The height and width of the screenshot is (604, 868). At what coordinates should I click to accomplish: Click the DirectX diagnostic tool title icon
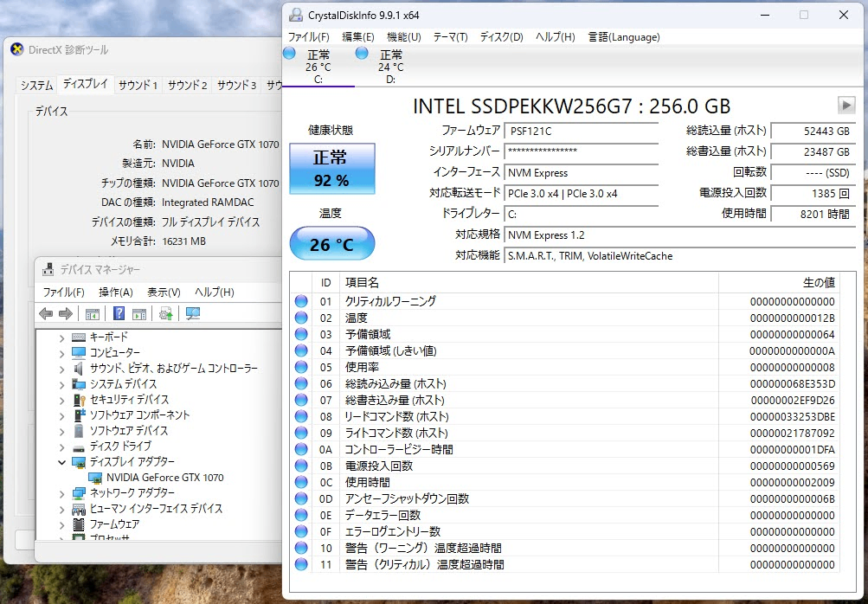pyautogui.click(x=17, y=49)
